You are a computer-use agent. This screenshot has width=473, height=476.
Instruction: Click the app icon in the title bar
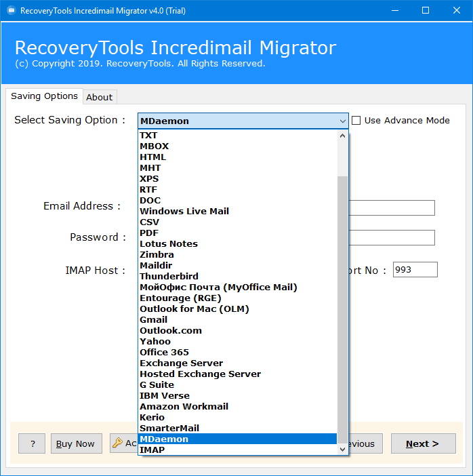coord(12,10)
